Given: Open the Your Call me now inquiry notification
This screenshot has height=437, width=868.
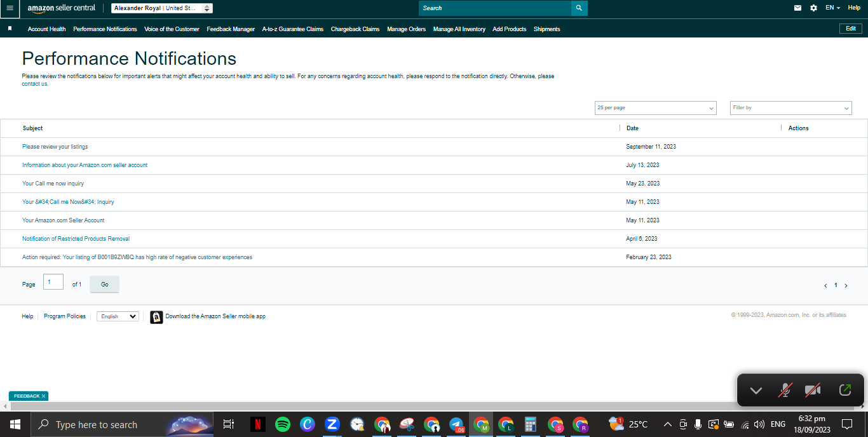Looking at the screenshot, I should pos(53,184).
